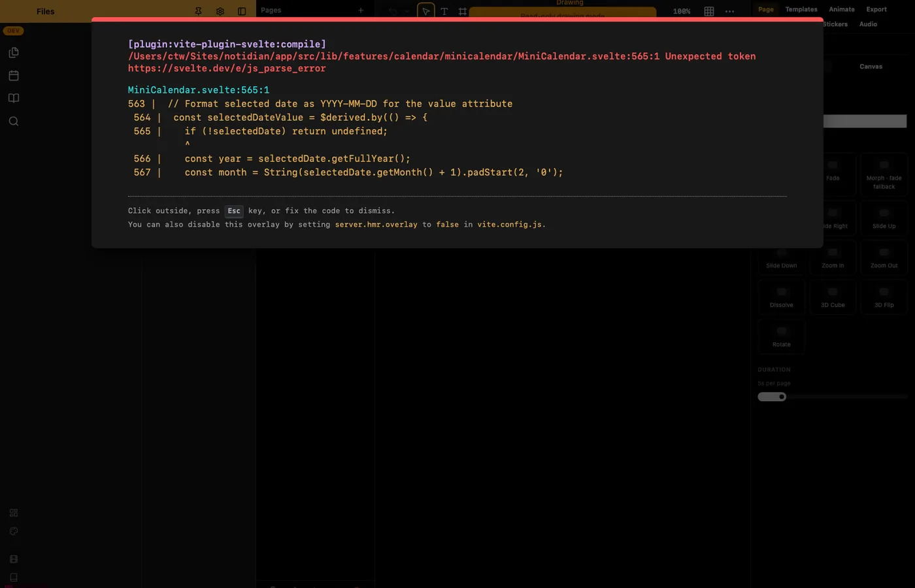Choose the 3D Cube transition
The image size is (915, 588).
pyautogui.click(x=833, y=297)
